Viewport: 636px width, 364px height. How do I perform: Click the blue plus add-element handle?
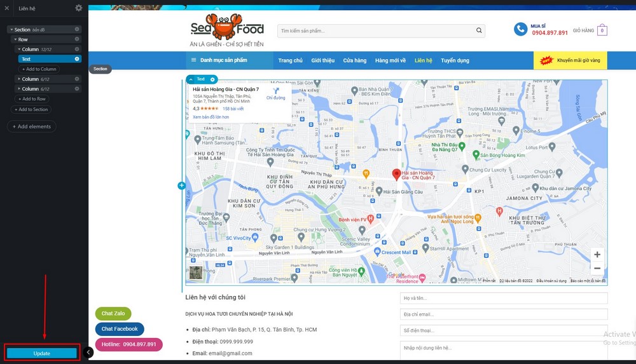pos(182,185)
